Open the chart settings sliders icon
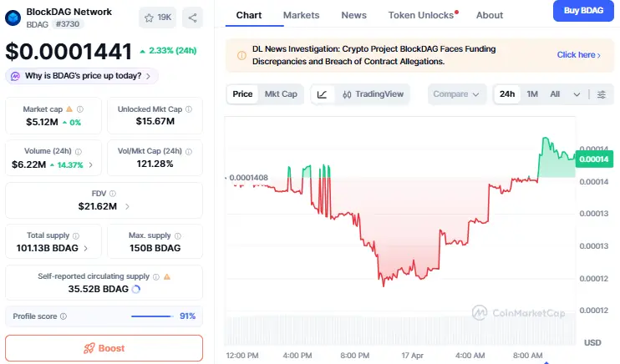Viewport: 620px width, 364px height. [602, 94]
